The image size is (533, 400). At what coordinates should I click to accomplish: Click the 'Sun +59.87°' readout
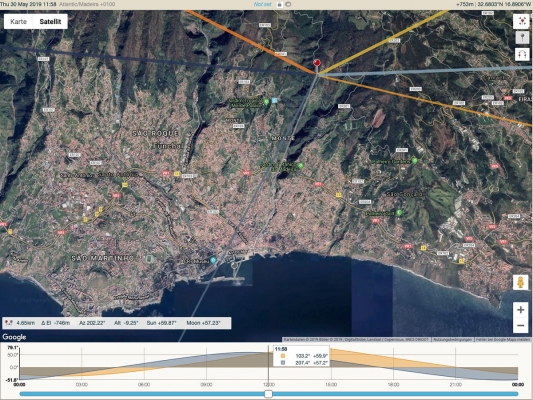tap(161, 323)
